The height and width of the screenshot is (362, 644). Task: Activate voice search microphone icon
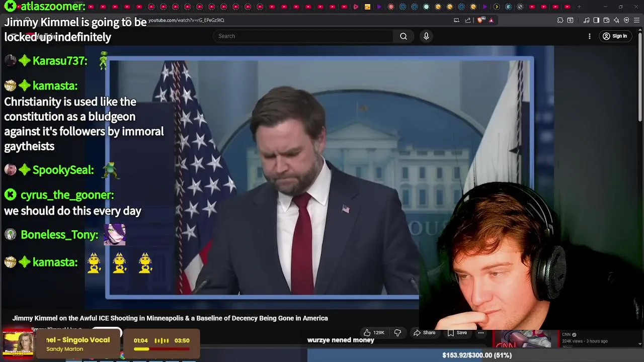point(426,36)
